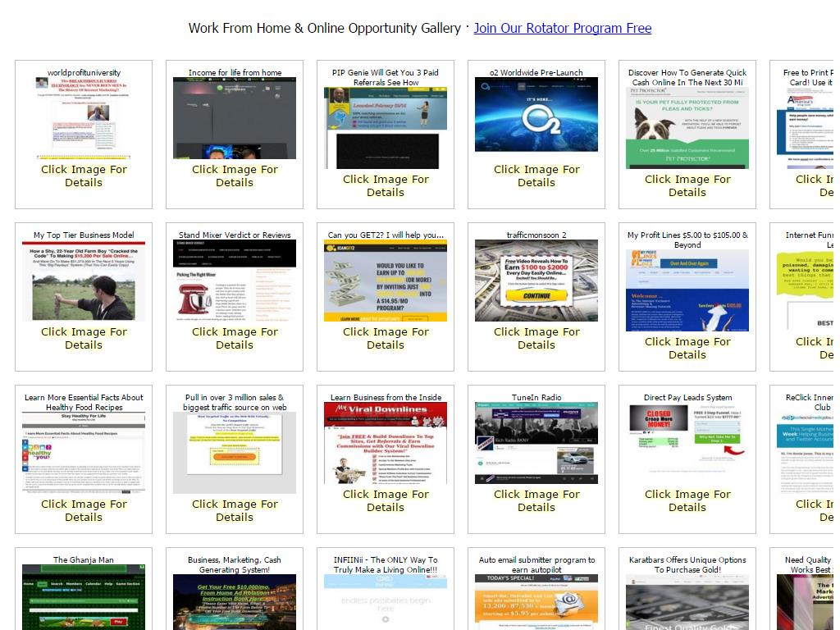The image size is (840, 630).
Task: Click Image For Details under TuneIn Radio
Action: [x=536, y=501]
